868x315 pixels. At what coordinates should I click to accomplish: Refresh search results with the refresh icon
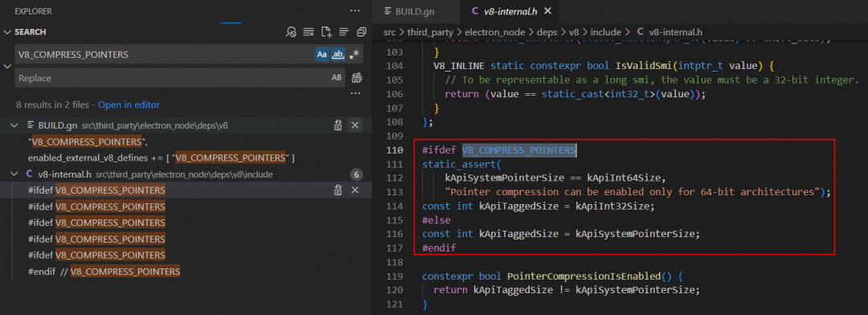(290, 31)
